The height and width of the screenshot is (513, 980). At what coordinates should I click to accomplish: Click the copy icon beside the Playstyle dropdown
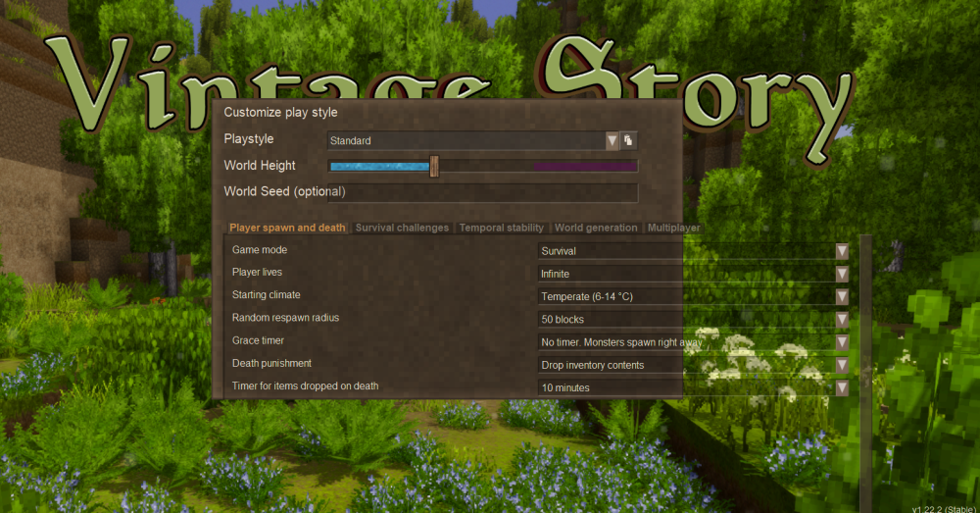[x=628, y=141]
